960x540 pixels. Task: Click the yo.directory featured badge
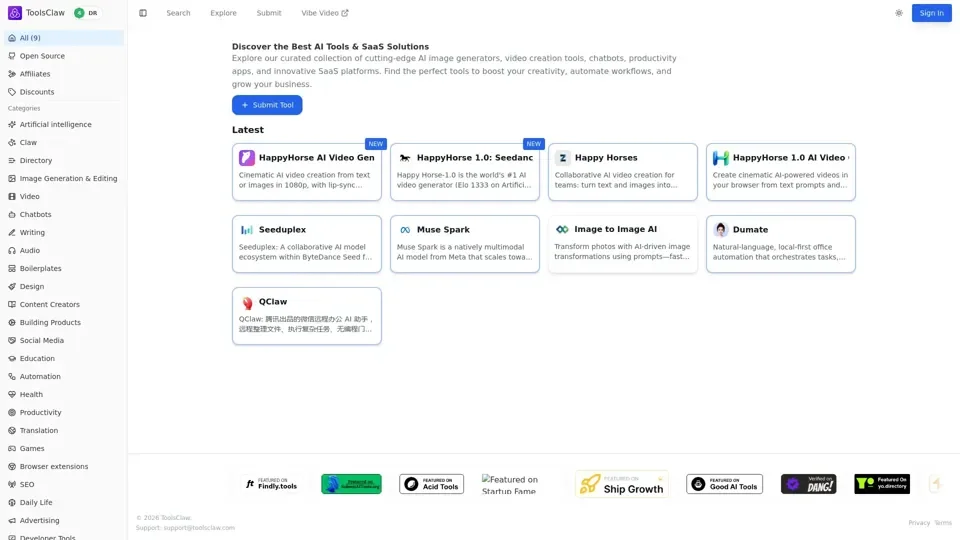click(882, 484)
